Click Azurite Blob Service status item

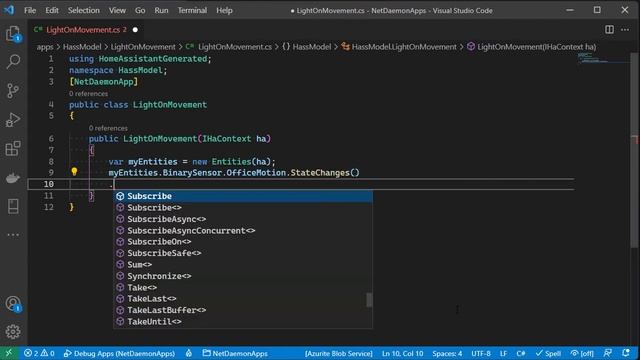338,353
